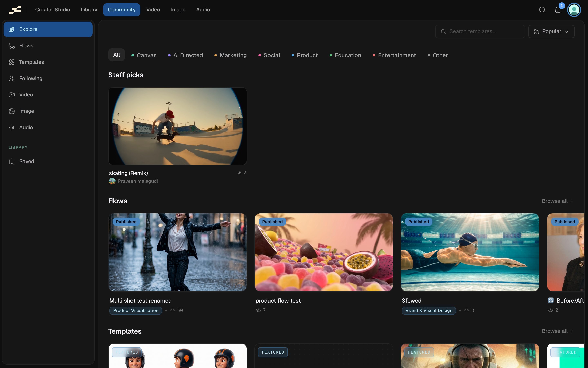Expand Flows Browse all chevron
This screenshot has width=588, height=368.
click(x=572, y=201)
